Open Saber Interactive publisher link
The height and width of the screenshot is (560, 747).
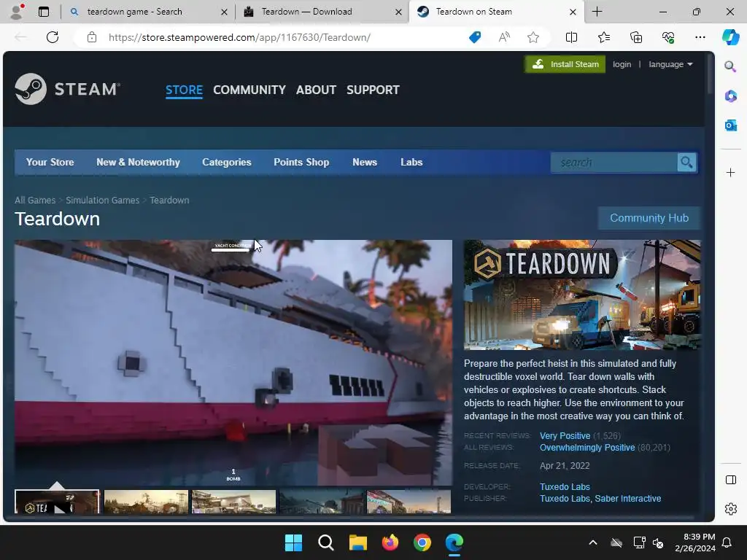click(x=628, y=499)
